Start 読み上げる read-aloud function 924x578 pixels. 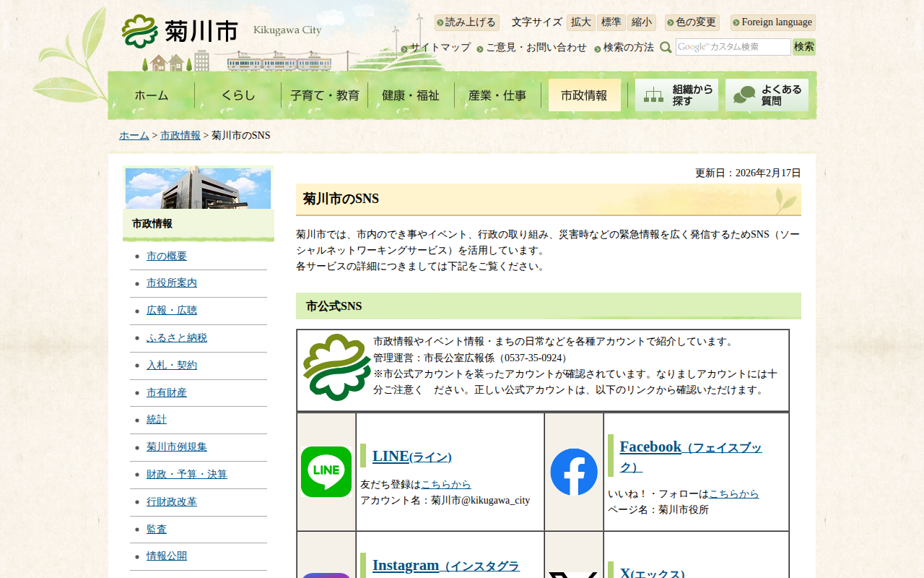[467, 22]
